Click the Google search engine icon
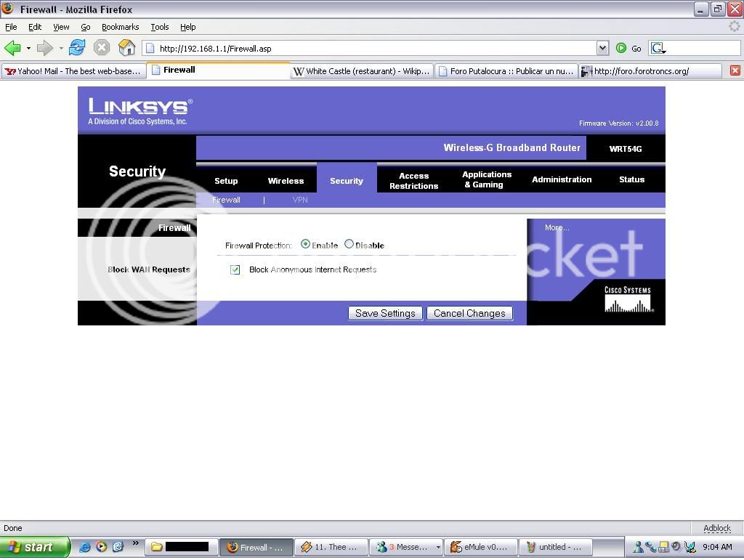This screenshot has height=560, width=744. [658, 48]
